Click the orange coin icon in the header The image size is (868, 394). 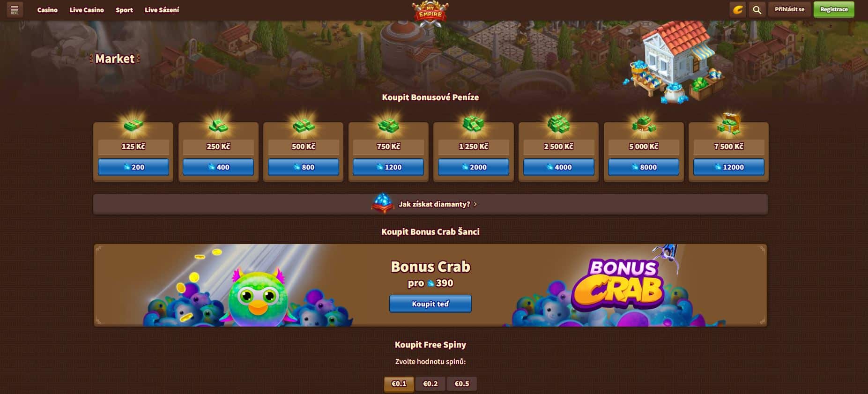pos(738,9)
